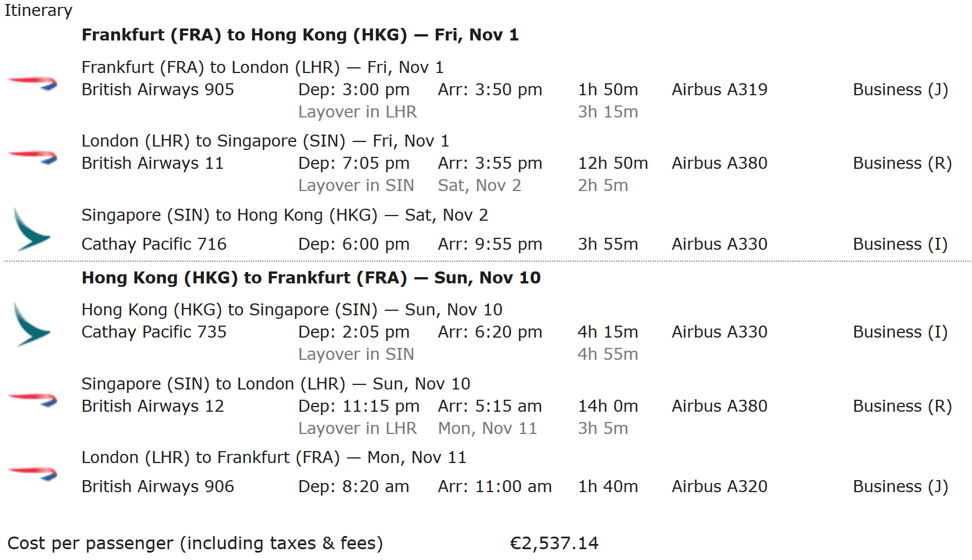Click British Airways logo beside flight 12
This screenshot has width=972, height=560.
(x=33, y=399)
